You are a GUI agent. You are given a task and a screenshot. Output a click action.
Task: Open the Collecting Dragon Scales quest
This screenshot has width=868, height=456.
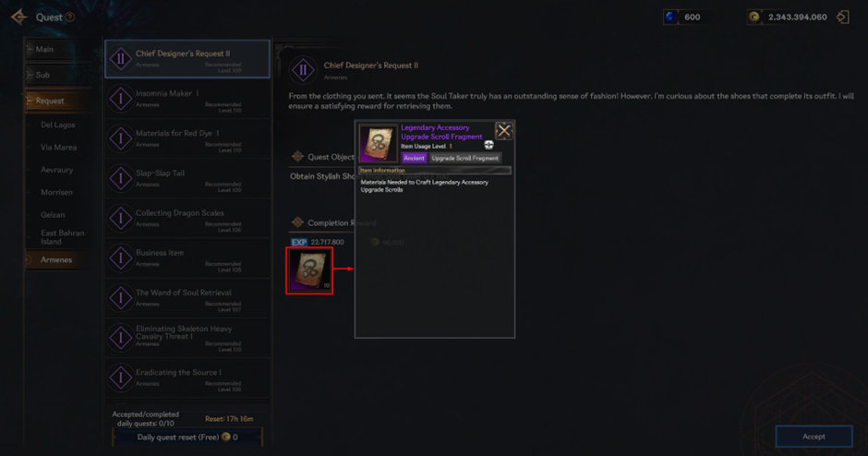coord(187,218)
